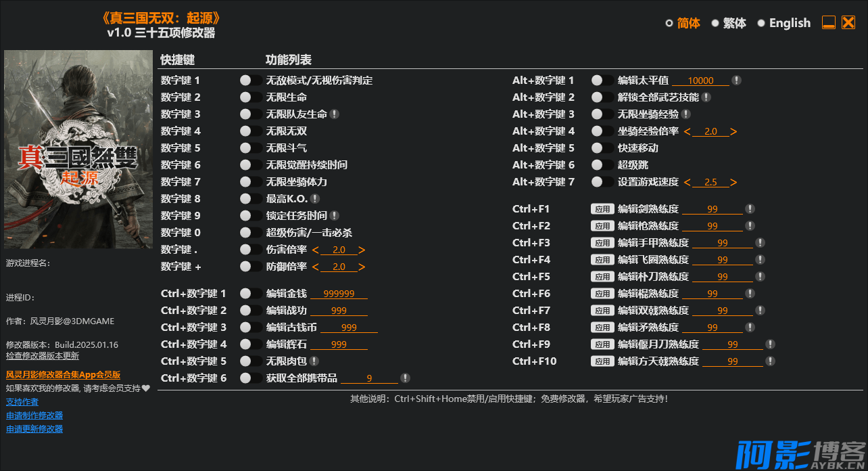Click info icon after 获取全部携带品 value

tap(405, 378)
